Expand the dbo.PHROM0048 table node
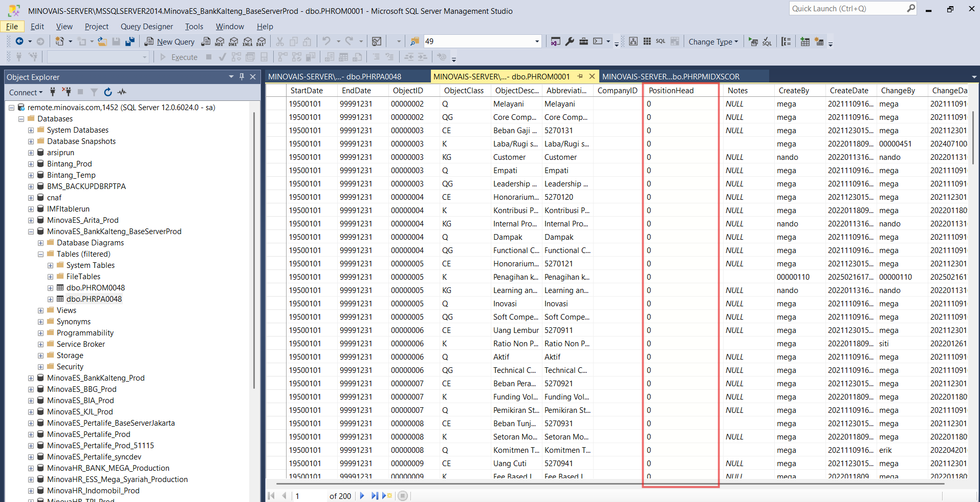Screen dimensions: 980x502 coord(50,288)
